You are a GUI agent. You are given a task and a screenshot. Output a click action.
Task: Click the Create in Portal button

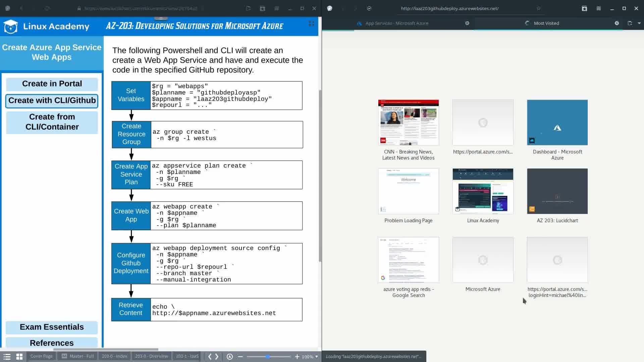(x=52, y=84)
